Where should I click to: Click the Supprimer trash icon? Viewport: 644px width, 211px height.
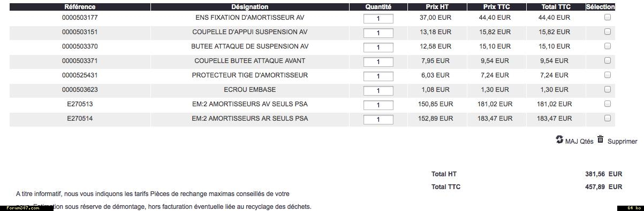(601, 139)
